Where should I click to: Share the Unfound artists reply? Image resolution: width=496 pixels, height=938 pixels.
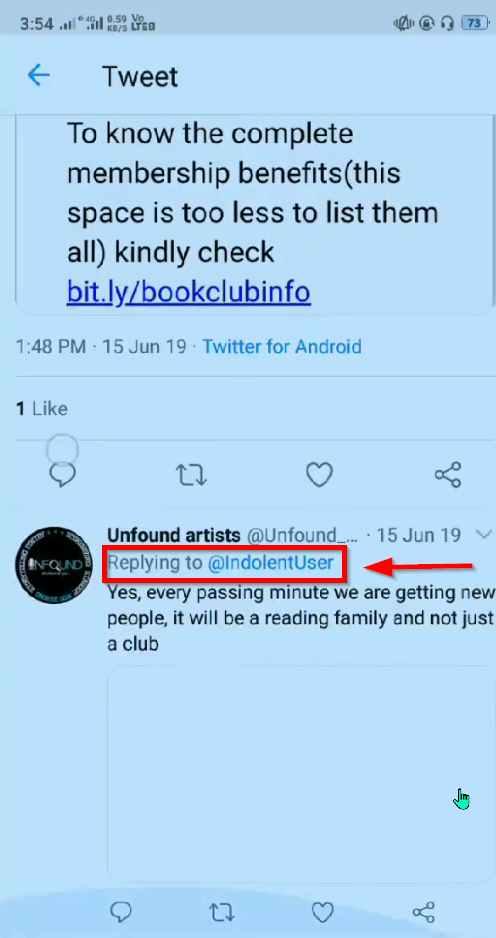point(424,912)
